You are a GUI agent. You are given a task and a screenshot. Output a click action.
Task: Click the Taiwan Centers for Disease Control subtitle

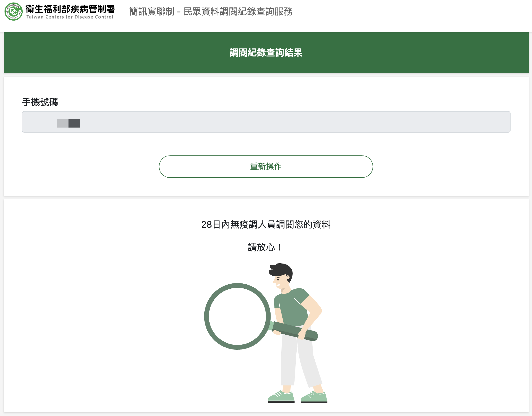click(70, 17)
